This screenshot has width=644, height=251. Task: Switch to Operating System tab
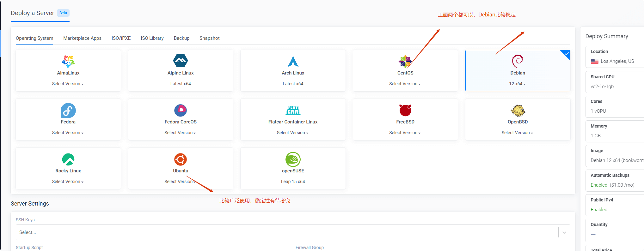tap(34, 38)
